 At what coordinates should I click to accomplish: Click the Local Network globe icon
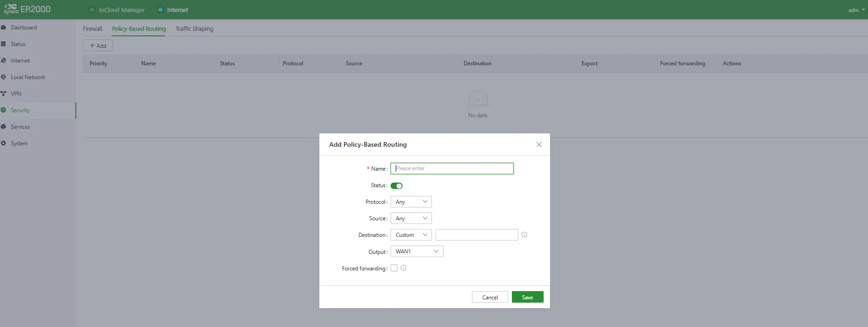pos(3,77)
